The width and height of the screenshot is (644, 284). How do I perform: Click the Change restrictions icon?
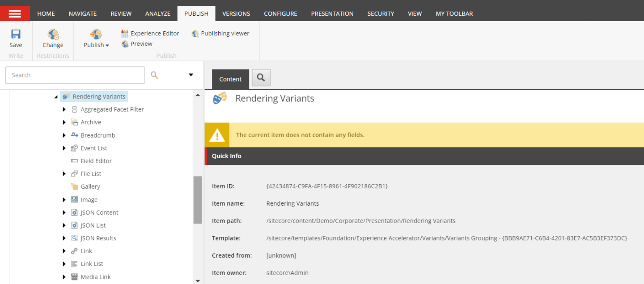(x=53, y=34)
